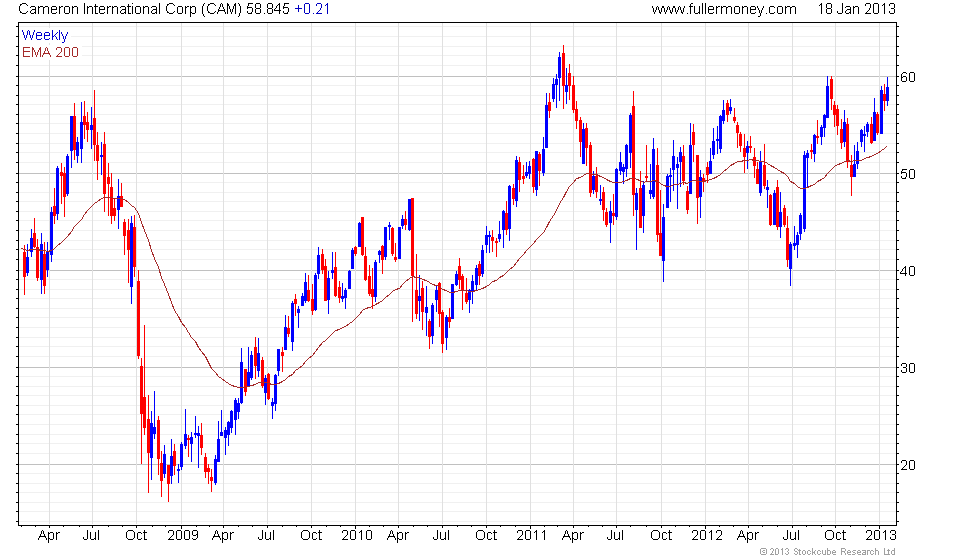Click the x-axis label 2012
Image resolution: width=980 pixels, height=560 pixels.
tap(707, 535)
